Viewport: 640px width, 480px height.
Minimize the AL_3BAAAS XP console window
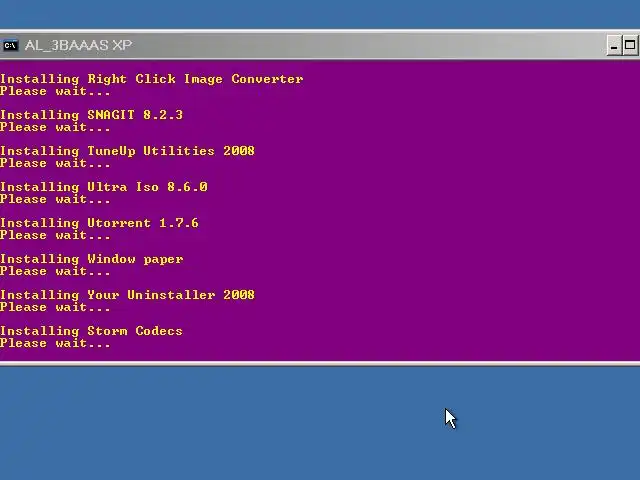(613, 45)
